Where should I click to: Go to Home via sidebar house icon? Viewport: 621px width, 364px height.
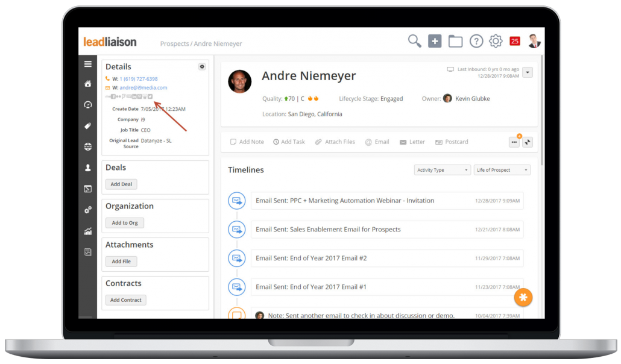click(88, 84)
